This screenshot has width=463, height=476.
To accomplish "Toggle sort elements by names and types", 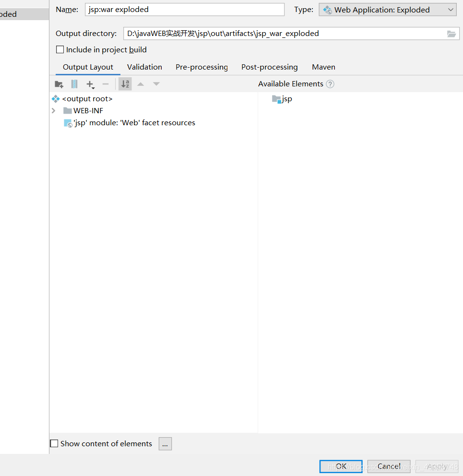I will 125,84.
